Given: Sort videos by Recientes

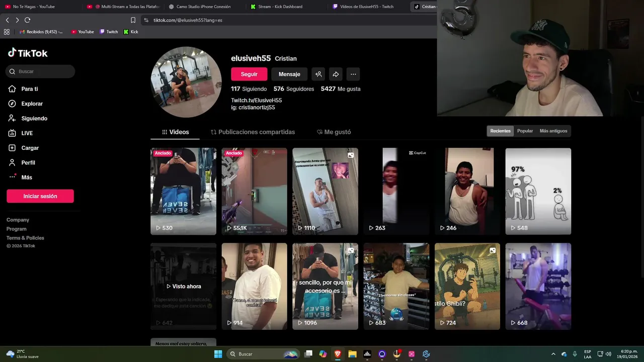Looking at the screenshot, I should [x=500, y=131].
